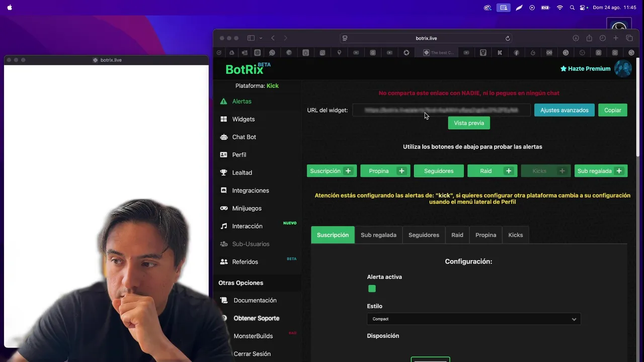Select the Suscripción configuration tab
644x362 pixels.
(x=333, y=235)
